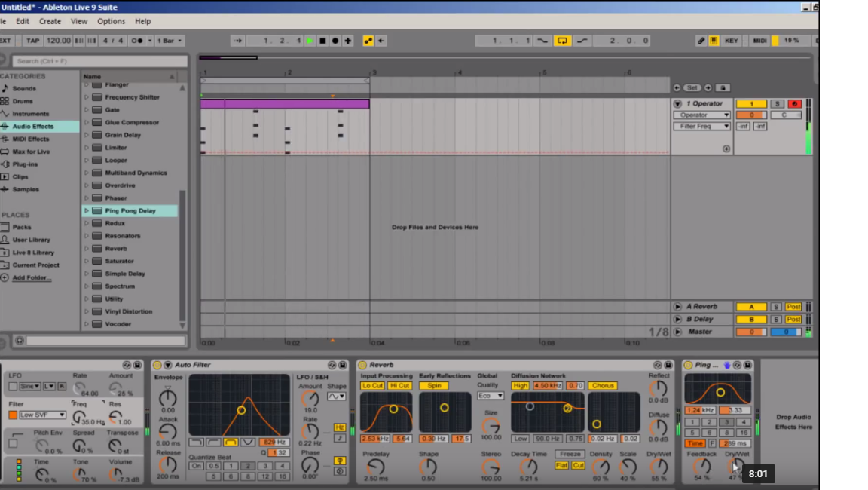Image resolution: width=868 pixels, height=490 pixels.
Task: Click the Master track volume slider
Action: click(x=751, y=332)
